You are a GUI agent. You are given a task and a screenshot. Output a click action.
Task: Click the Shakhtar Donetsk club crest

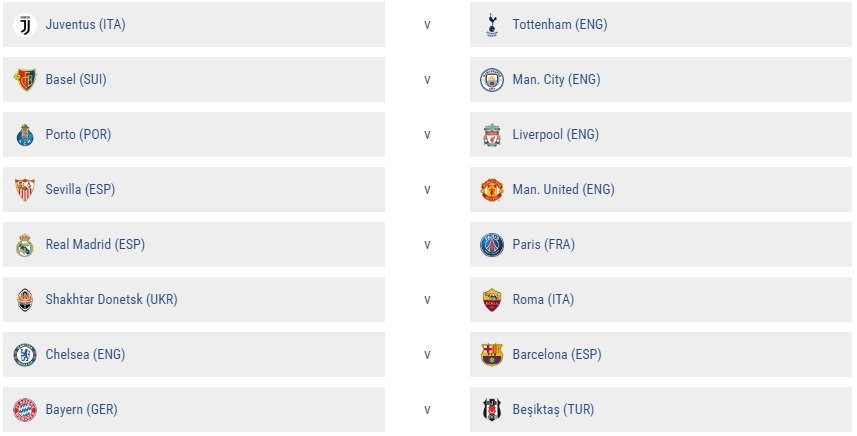[25, 300]
